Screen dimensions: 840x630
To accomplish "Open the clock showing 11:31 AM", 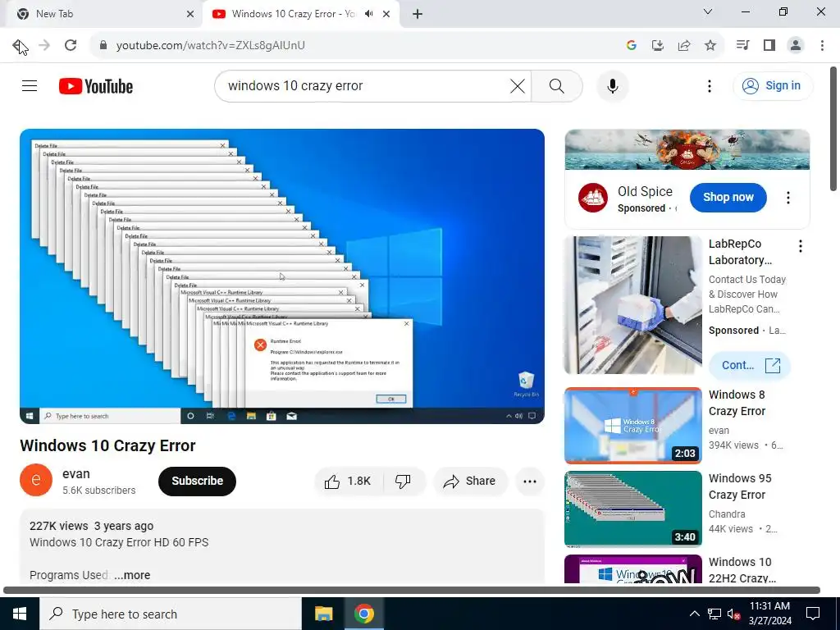I will [770, 614].
